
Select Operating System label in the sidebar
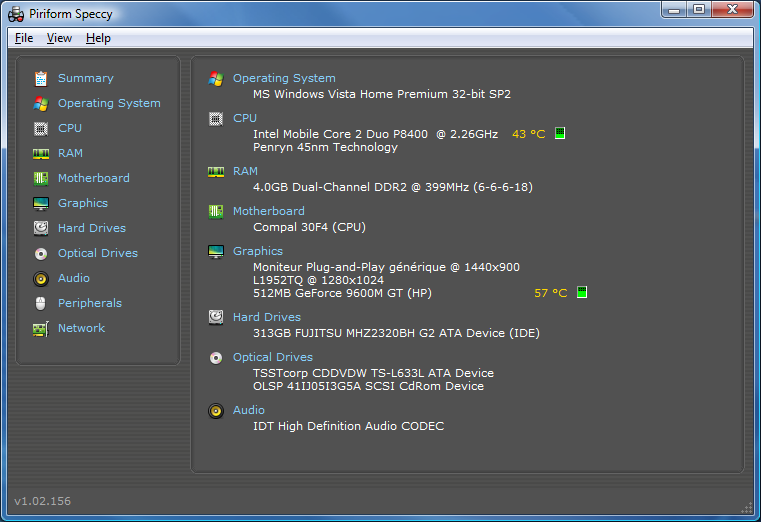[x=109, y=103]
